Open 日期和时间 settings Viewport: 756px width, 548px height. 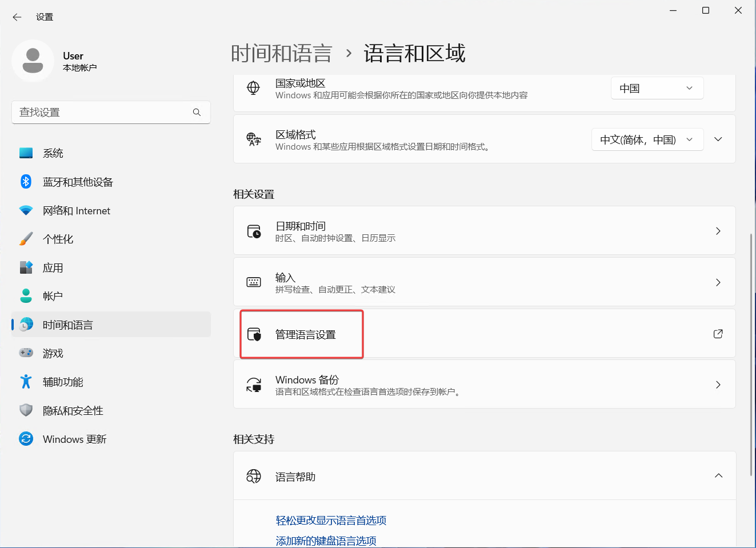click(484, 231)
